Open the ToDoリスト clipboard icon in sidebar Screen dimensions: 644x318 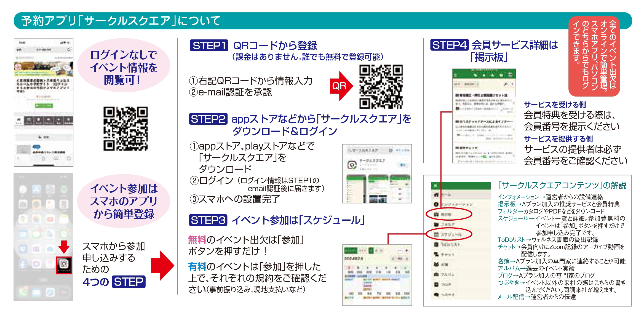pos(436,244)
